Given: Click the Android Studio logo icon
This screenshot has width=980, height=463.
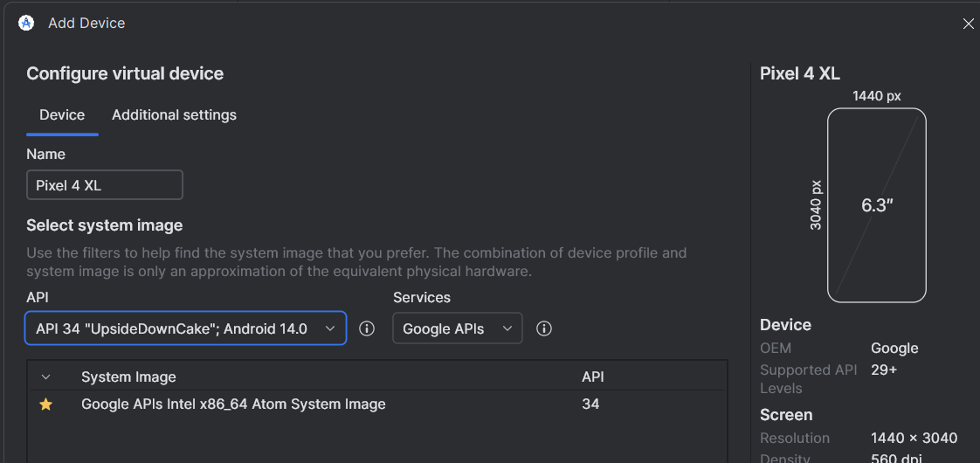Looking at the screenshot, I should (x=26, y=24).
